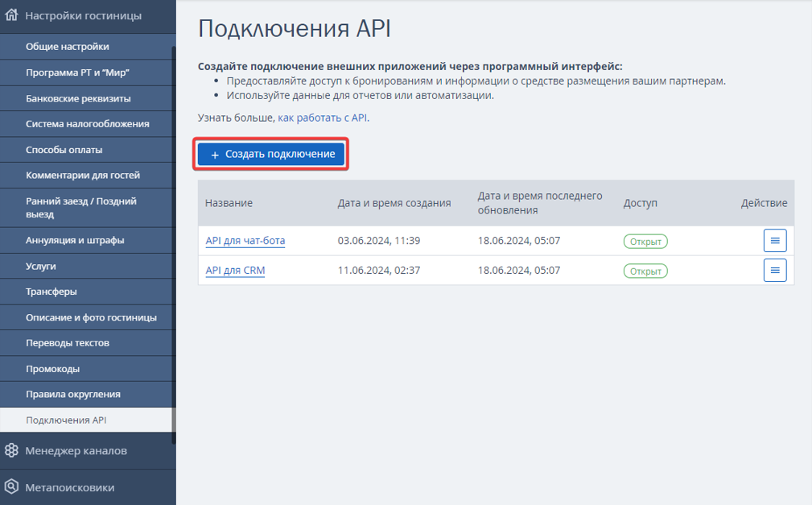Open Ранний заезд / Поздний выезд

point(86,207)
